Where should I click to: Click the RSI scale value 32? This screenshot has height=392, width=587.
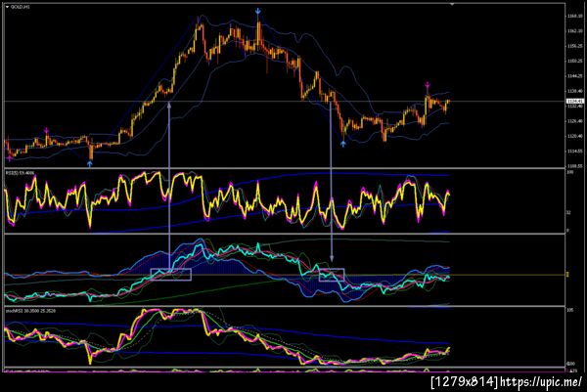point(568,212)
